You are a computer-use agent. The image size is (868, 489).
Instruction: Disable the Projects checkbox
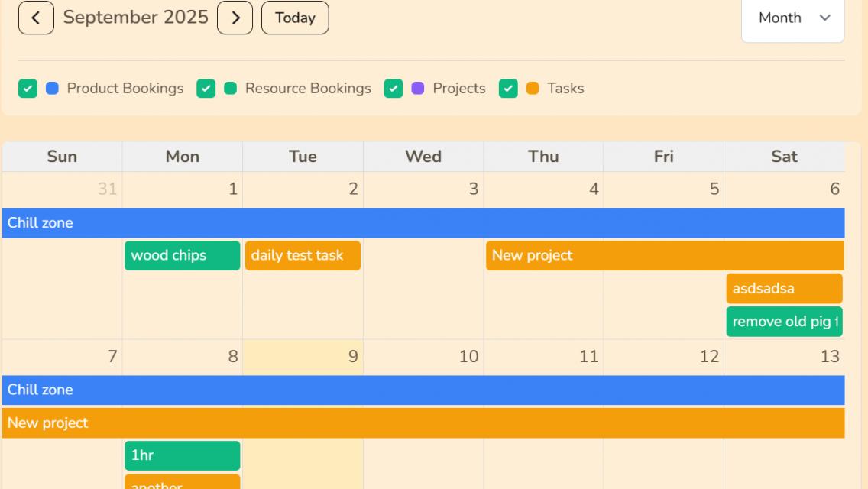pos(394,89)
